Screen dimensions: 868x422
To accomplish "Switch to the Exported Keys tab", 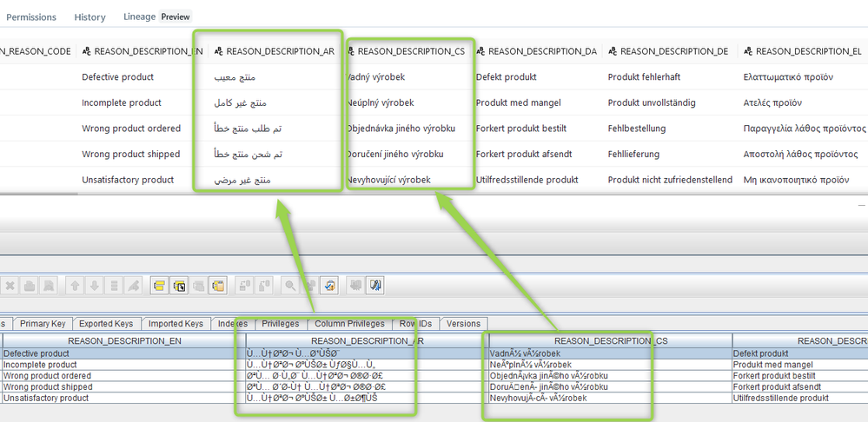I will coord(106,324).
